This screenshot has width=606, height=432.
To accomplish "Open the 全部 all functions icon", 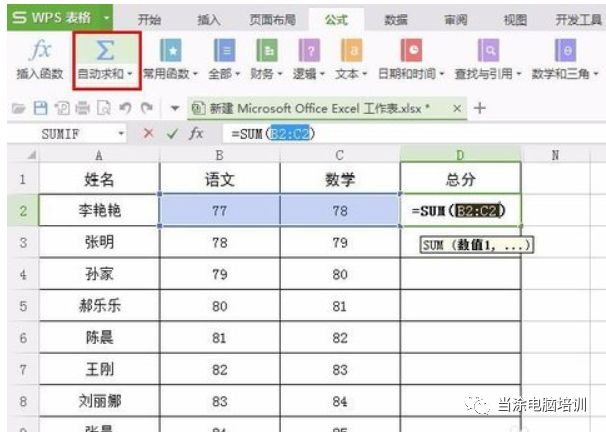I will pyautogui.click(x=224, y=50).
